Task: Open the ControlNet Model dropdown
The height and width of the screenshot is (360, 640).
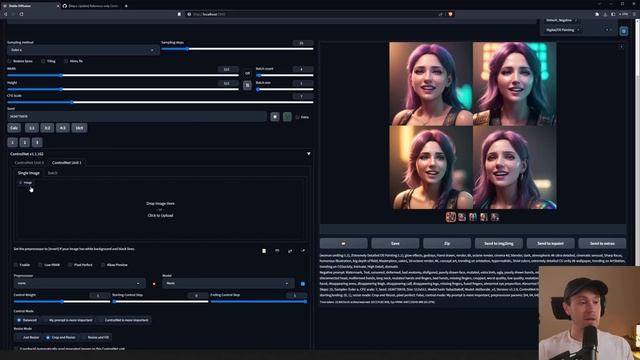Action: 228,283
